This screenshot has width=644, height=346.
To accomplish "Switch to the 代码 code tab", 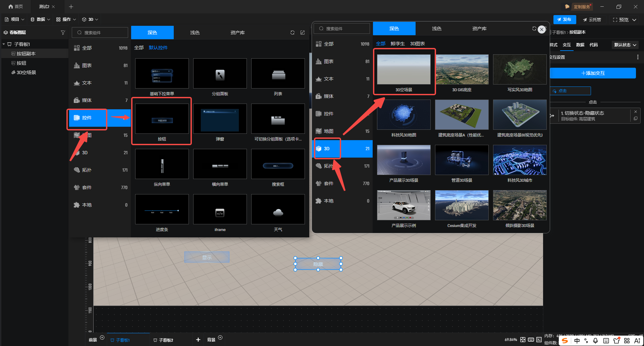I will coord(593,45).
